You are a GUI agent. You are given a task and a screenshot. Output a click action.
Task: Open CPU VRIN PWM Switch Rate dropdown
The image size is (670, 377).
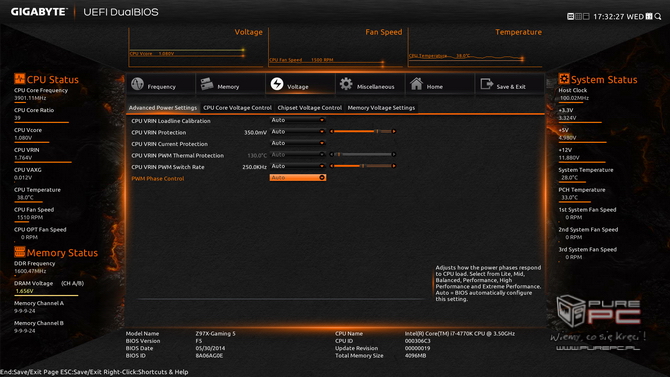tap(298, 166)
